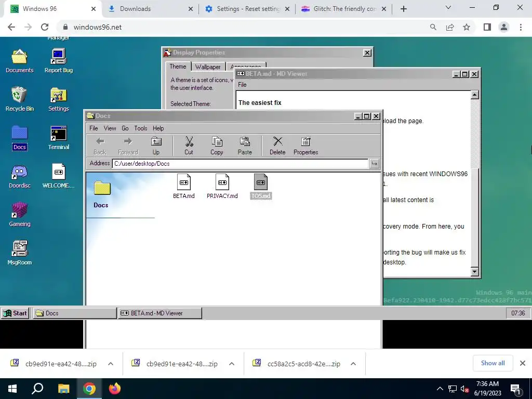Share this page using the share icon

click(450, 27)
